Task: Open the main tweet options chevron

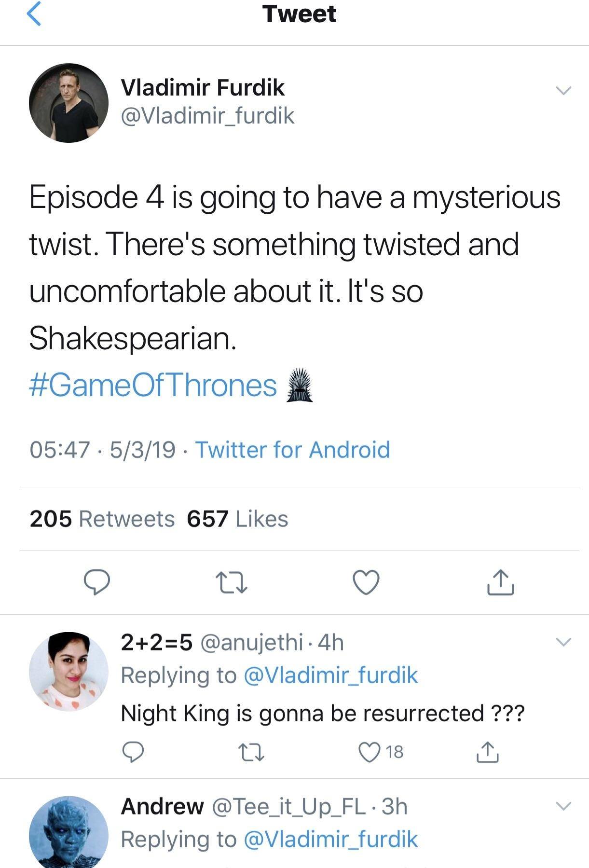Action: point(563,90)
